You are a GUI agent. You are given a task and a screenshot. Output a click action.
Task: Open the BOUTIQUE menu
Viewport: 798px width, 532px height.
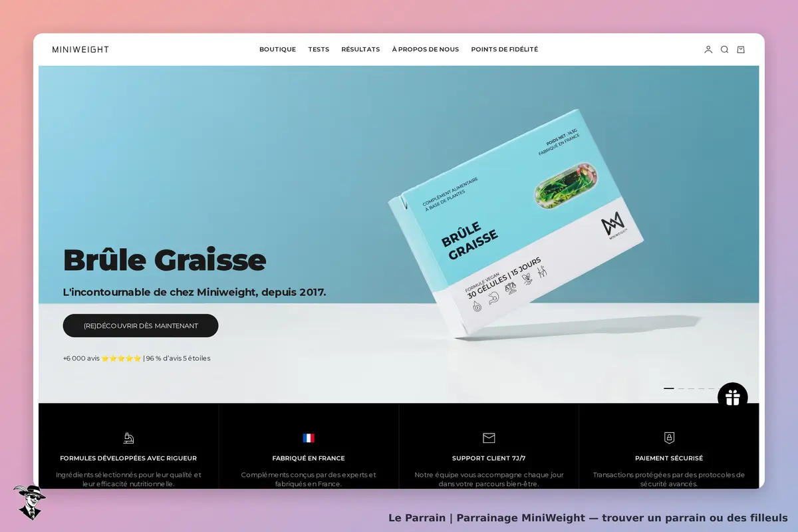click(277, 49)
